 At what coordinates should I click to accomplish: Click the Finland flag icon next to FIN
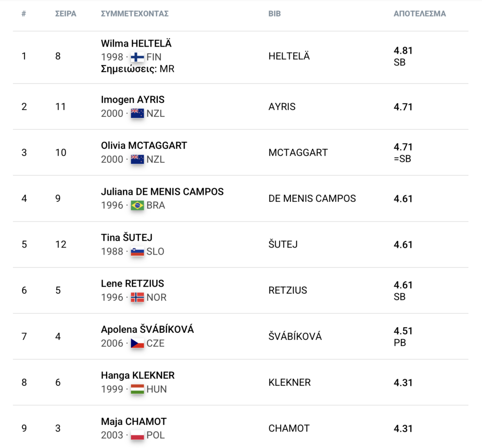coord(137,57)
